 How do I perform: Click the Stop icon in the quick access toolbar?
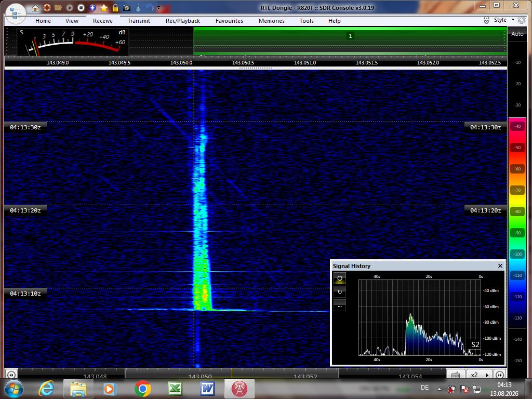(x=81, y=7)
